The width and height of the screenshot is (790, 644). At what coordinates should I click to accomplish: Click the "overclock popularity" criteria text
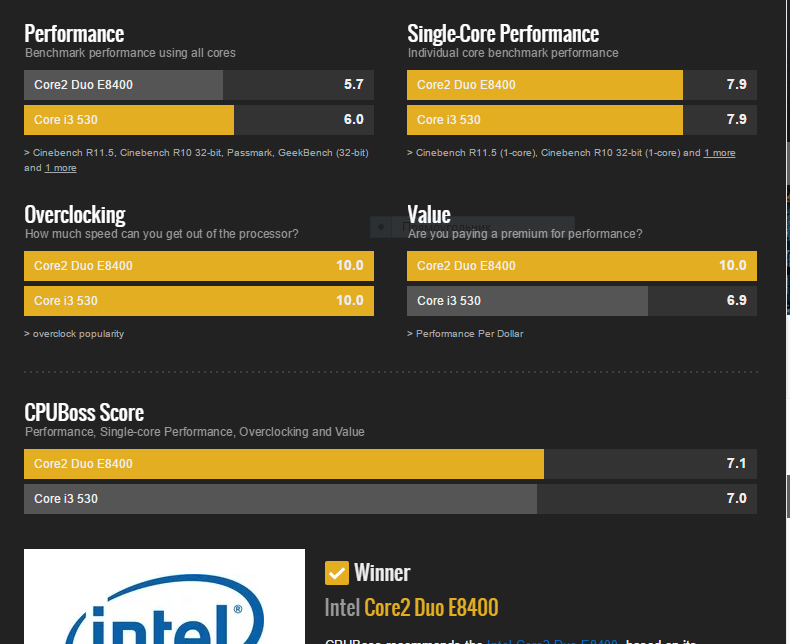pos(78,334)
